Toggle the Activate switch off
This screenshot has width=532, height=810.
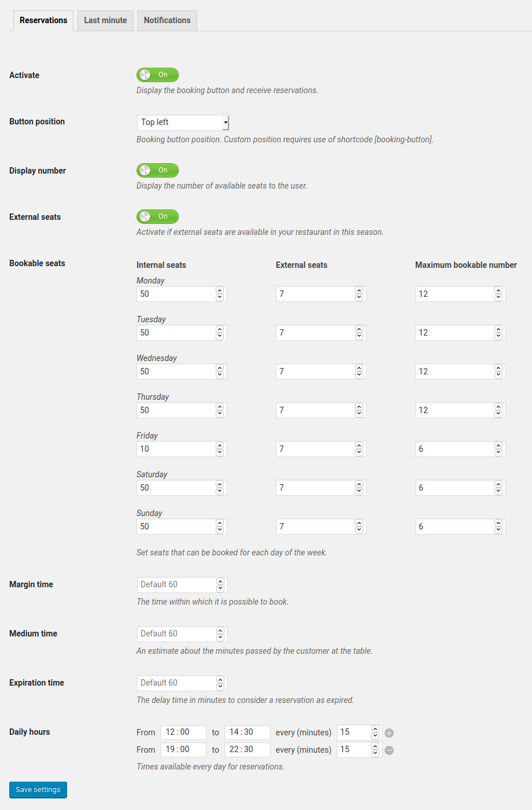point(157,75)
